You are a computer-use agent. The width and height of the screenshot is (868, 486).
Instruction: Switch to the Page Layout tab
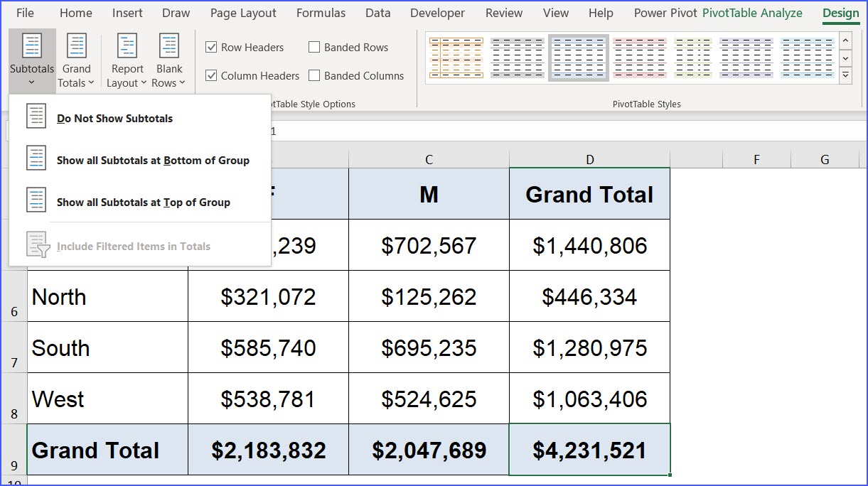[243, 13]
